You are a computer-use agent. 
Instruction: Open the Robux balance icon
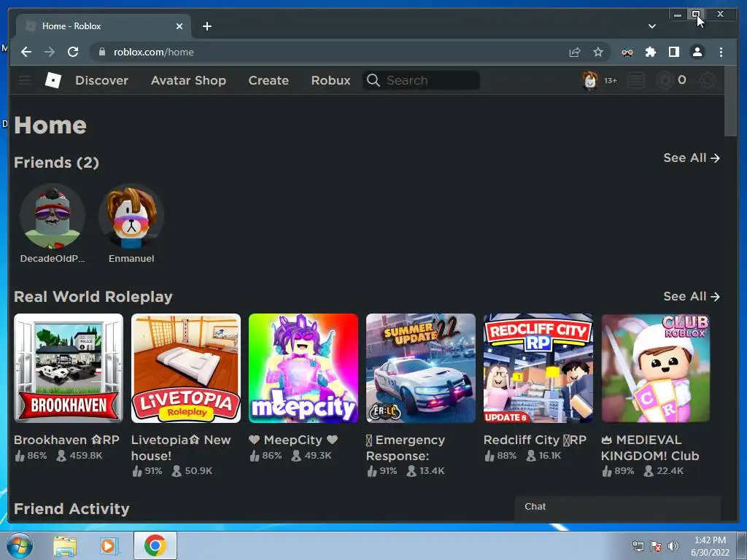pyautogui.click(x=665, y=80)
